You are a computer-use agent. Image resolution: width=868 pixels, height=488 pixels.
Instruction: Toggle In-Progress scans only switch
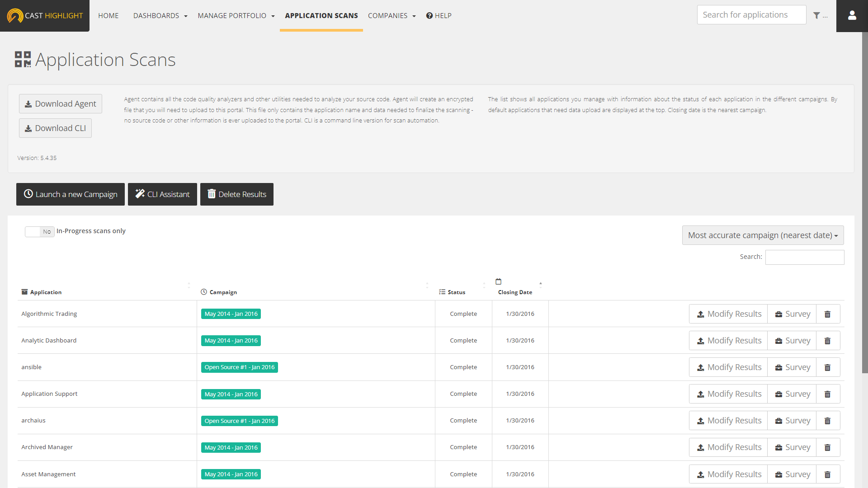40,231
